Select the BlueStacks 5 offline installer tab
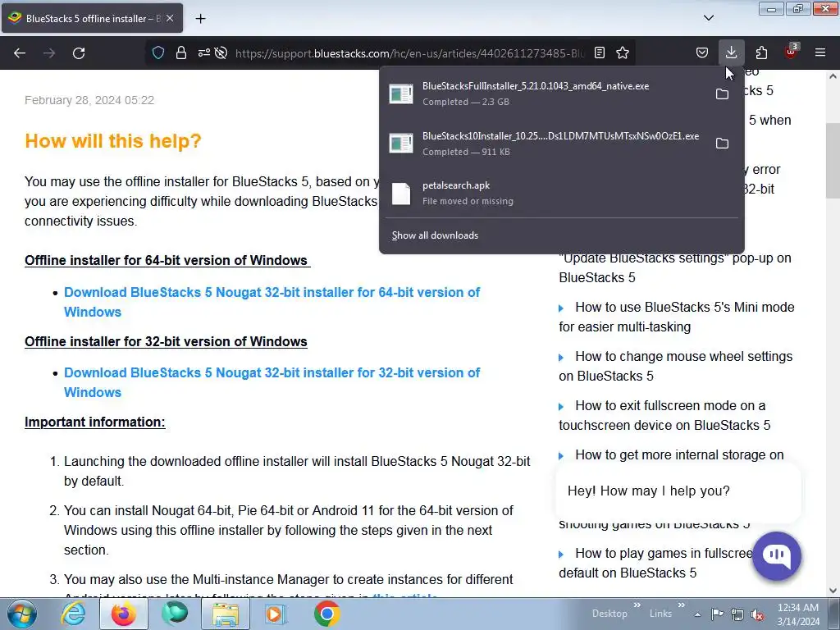 click(92, 18)
